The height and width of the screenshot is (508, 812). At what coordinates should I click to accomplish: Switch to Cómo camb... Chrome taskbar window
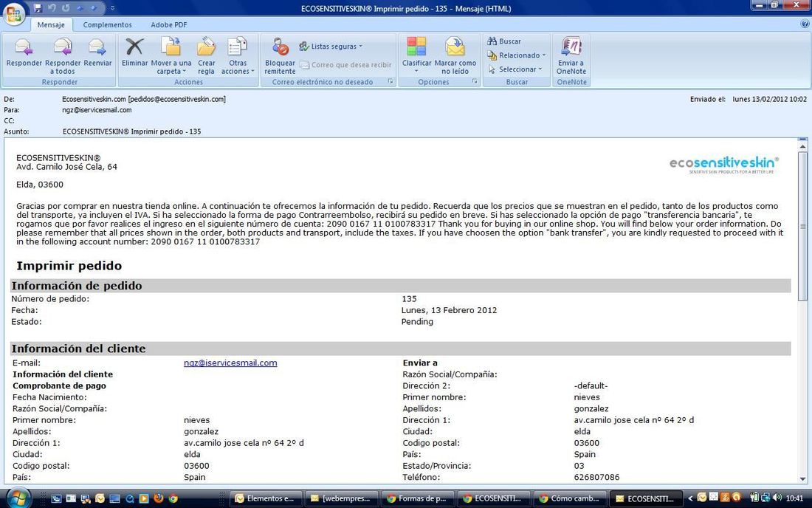[x=568, y=498]
